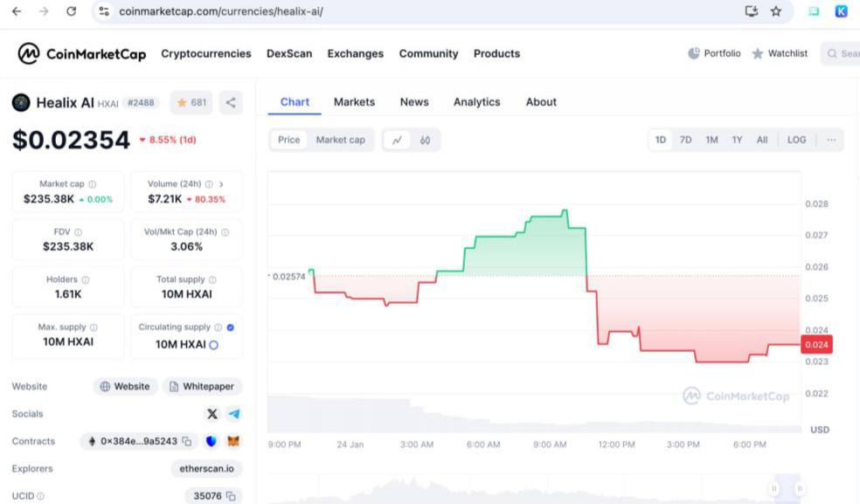Show Circulating supply info icon

click(x=218, y=328)
